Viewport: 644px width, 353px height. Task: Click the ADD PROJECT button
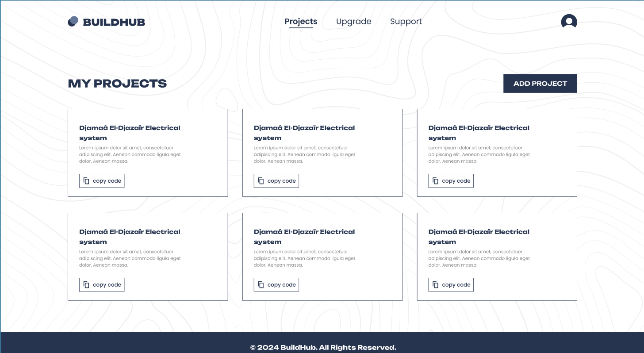tap(540, 83)
